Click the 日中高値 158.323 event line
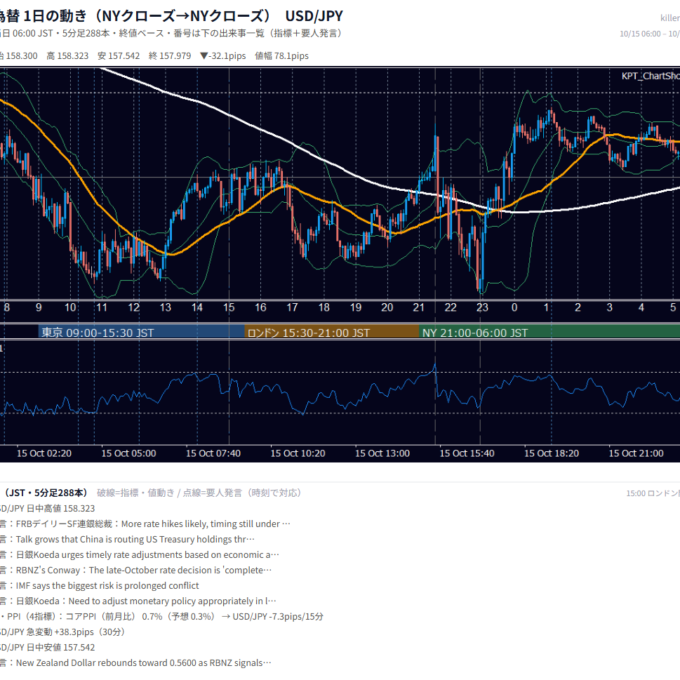The image size is (680, 680). [47, 508]
